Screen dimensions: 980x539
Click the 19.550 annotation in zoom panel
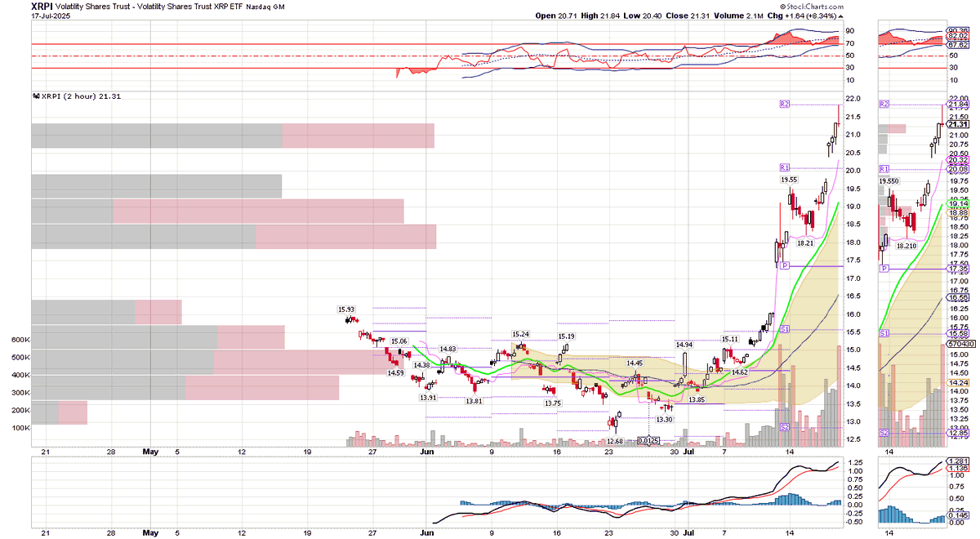(890, 180)
